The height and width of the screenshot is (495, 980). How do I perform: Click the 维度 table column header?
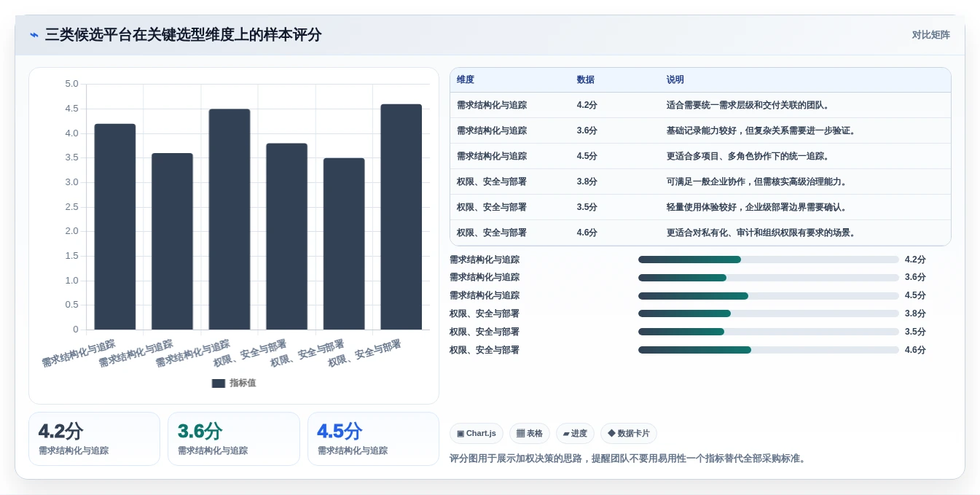pyautogui.click(x=466, y=80)
